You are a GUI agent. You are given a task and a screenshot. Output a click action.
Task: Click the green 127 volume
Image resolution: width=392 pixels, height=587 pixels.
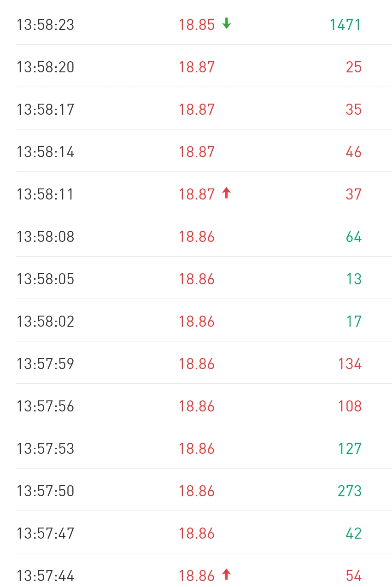350,449
